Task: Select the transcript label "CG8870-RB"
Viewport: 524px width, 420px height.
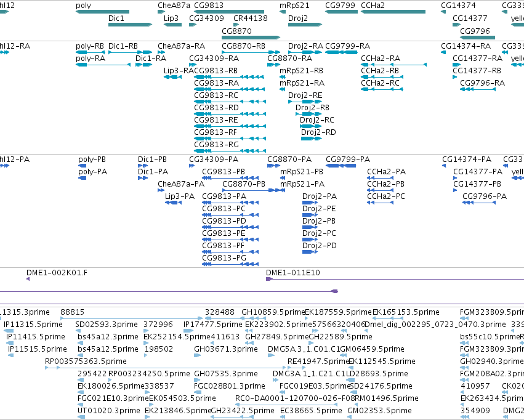Action: [244, 46]
